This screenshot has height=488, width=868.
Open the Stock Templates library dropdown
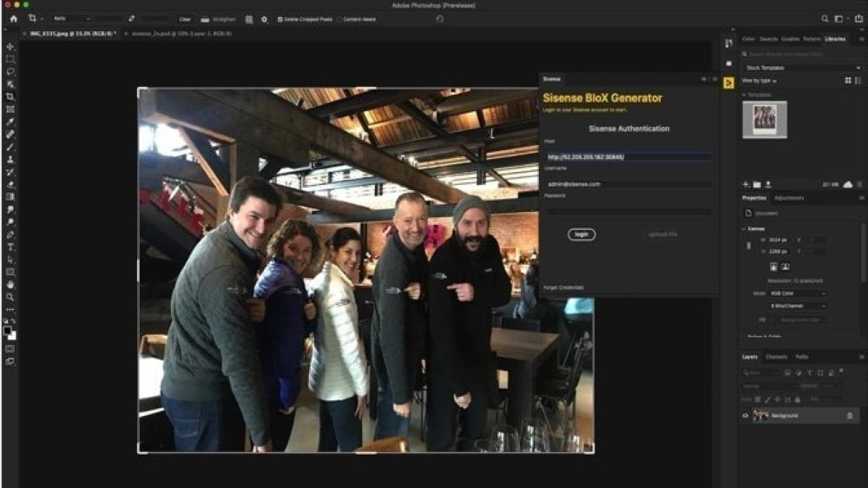point(802,68)
